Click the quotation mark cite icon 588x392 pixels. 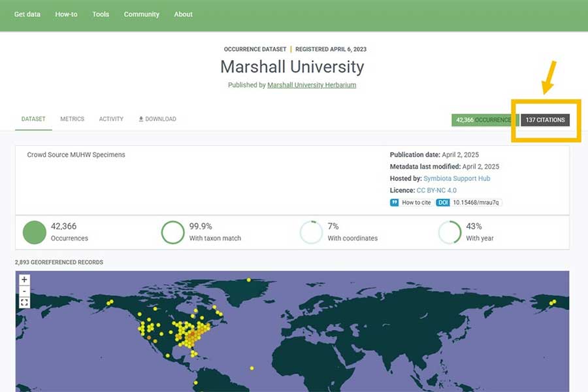(394, 203)
